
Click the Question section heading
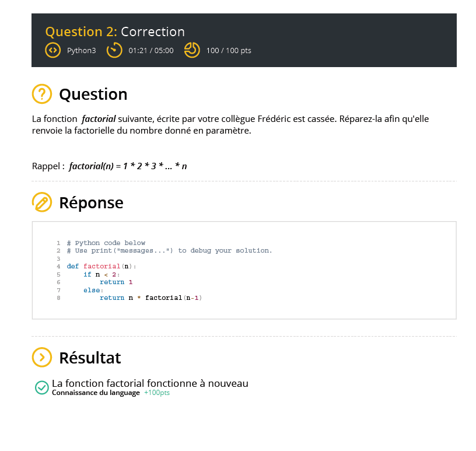coord(93,94)
